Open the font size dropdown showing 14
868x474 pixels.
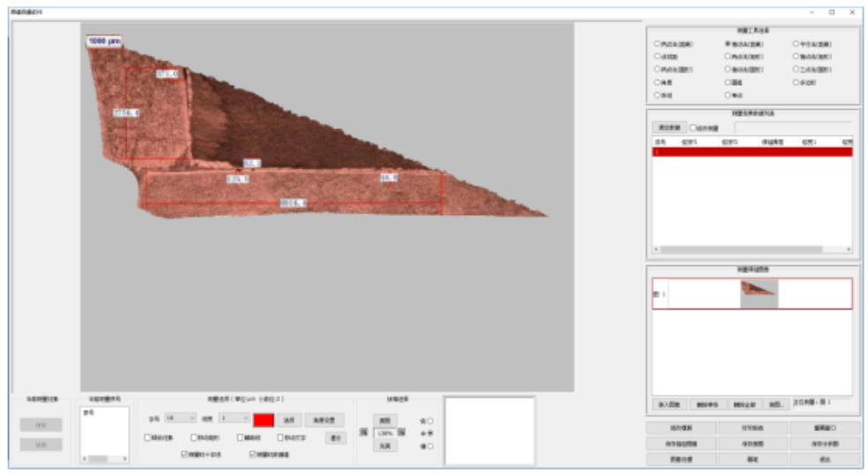[x=180, y=417]
